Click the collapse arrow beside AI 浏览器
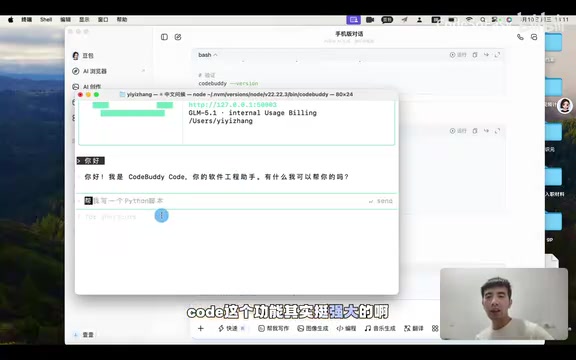 (143, 71)
